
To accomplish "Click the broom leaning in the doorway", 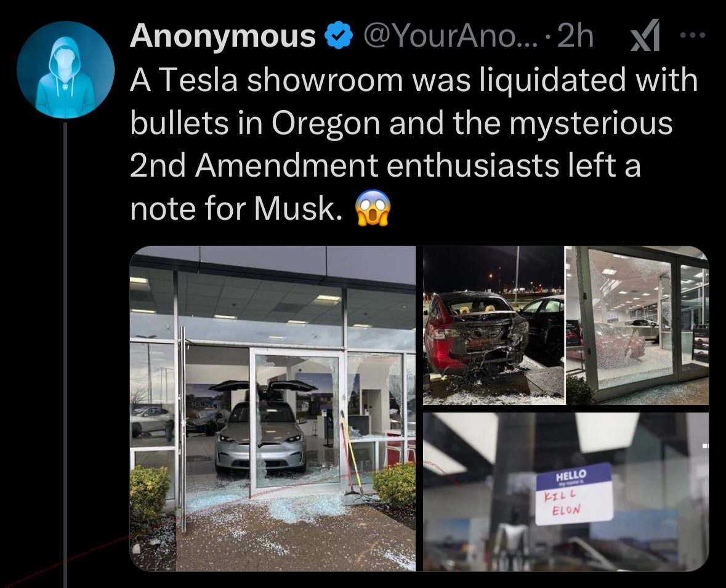I will pyautogui.click(x=349, y=455).
